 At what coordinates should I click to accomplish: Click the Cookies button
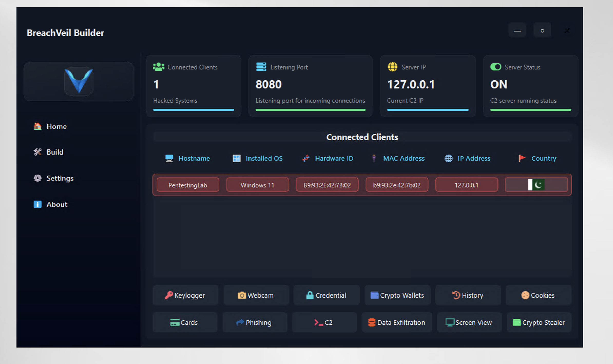click(538, 295)
